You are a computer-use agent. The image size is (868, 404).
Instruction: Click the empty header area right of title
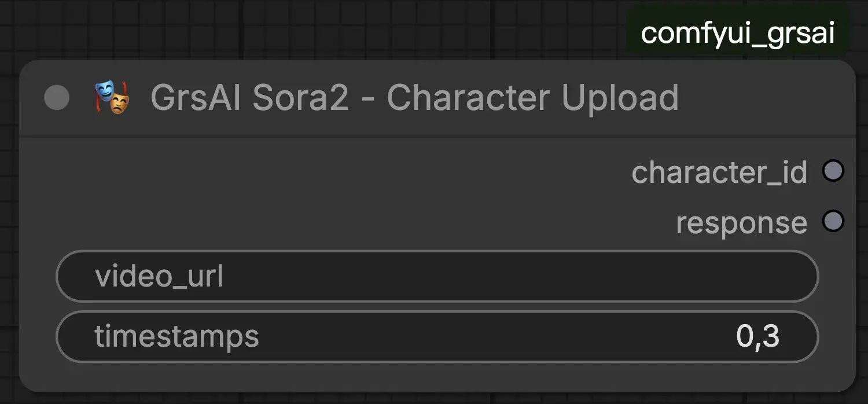pyautogui.click(x=764, y=98)
